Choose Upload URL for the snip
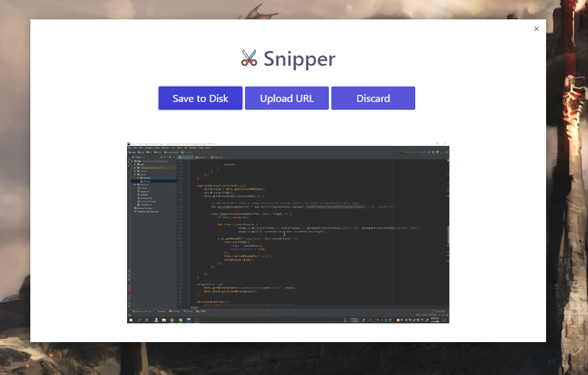 coord(287,98)
